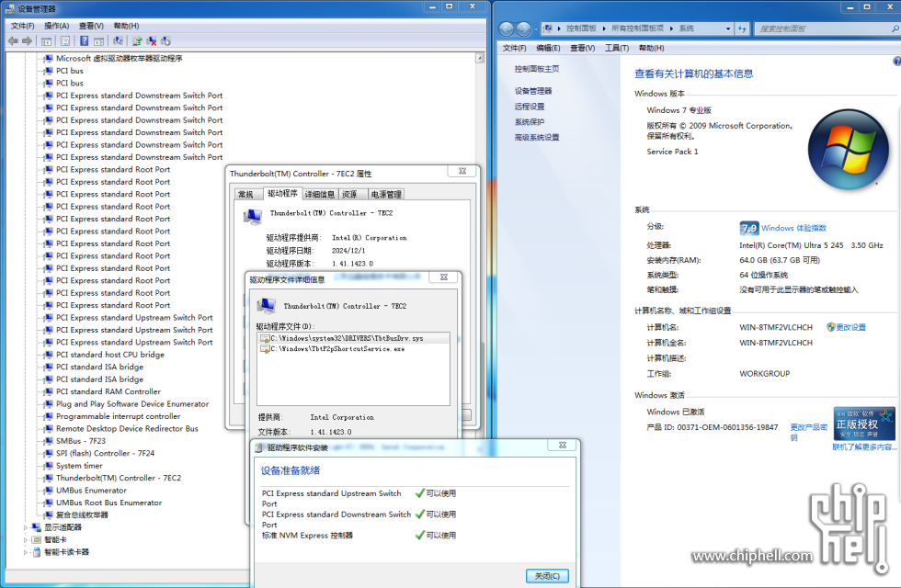Click the computer icon at address bar start
Screen dimensions: 901x588
click(x=548, y=28)
